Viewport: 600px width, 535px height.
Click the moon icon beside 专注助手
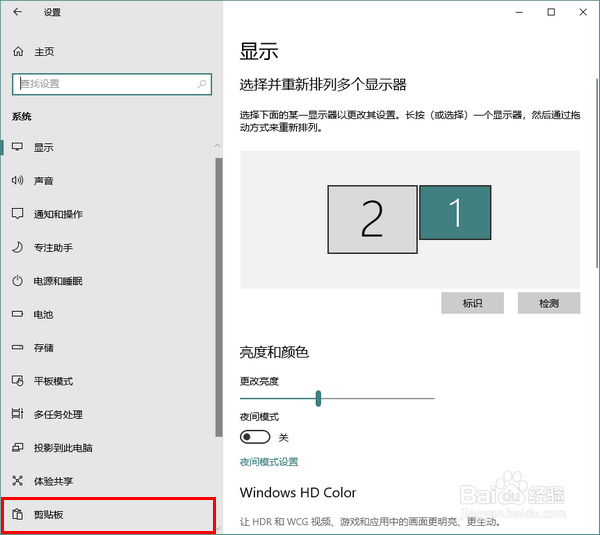pyautogui.click(x=18, y=247)
